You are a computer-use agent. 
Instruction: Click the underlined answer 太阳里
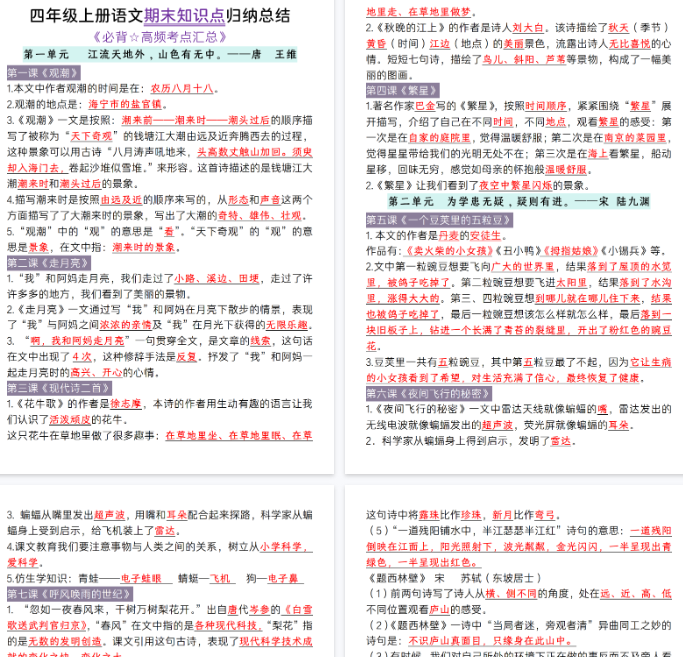click(571, 283)
